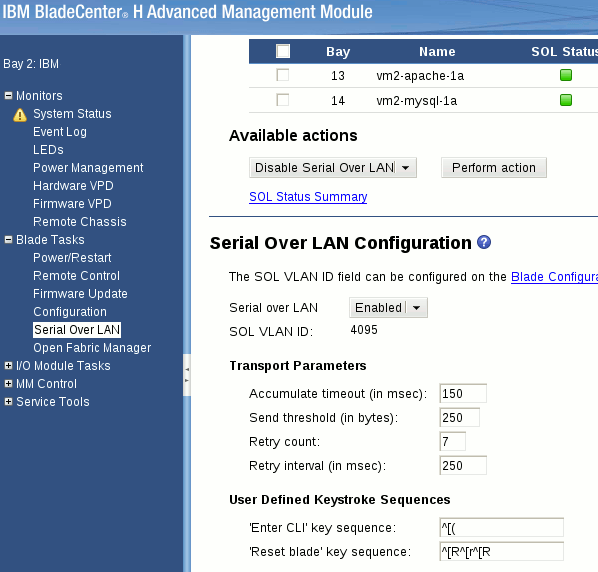Expand the I/O Module Tasks section
This screenshot has height=572, width=598.
tap(8, 365)
